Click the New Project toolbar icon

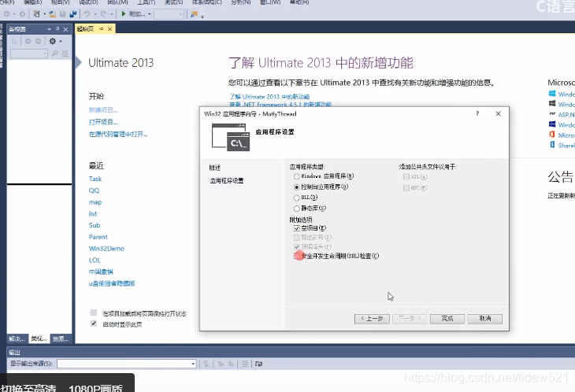pyautogui.click(x=36, y=14)
